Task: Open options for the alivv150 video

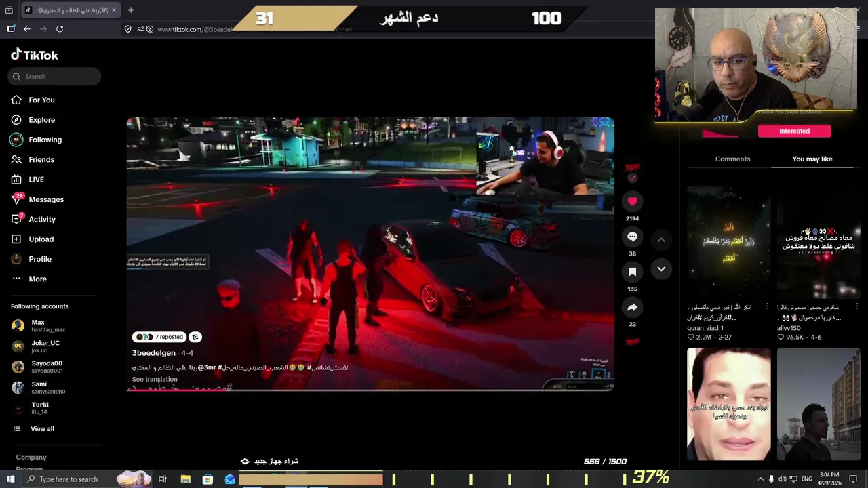Action: point(856,307)
